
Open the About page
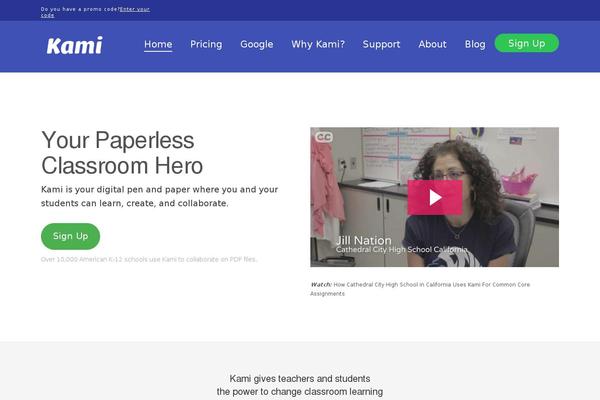click(x=432, y=44)
